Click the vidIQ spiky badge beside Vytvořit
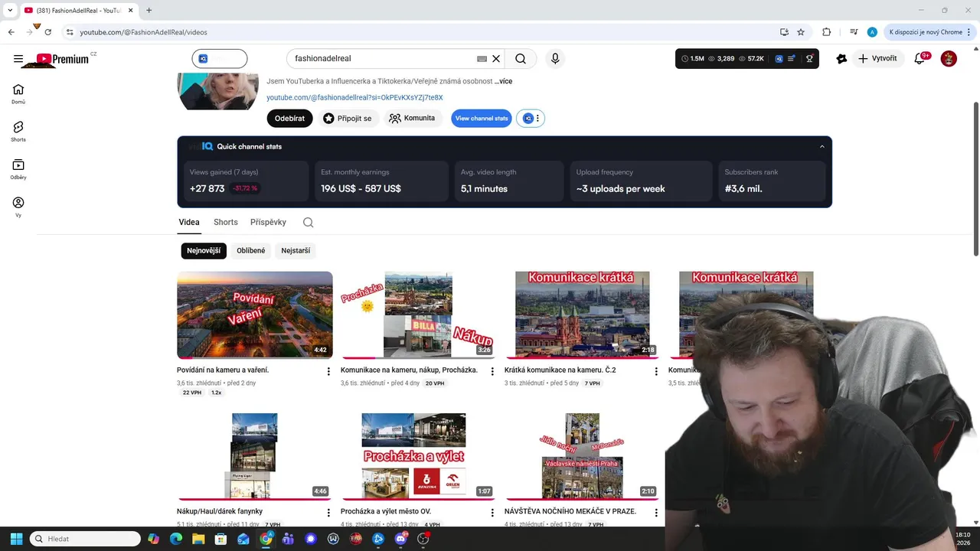The height and width of the screenshot is (551, 980). (841, 59)
